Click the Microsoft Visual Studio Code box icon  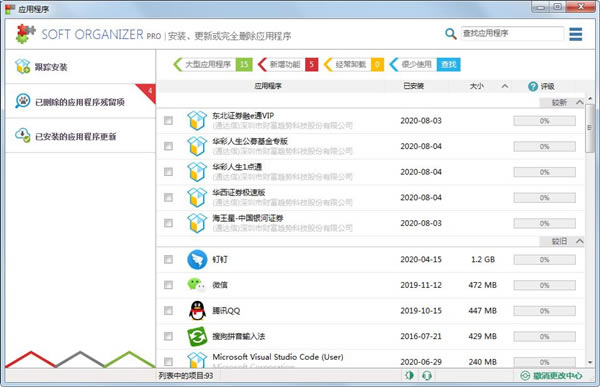(x=197, y=360)
